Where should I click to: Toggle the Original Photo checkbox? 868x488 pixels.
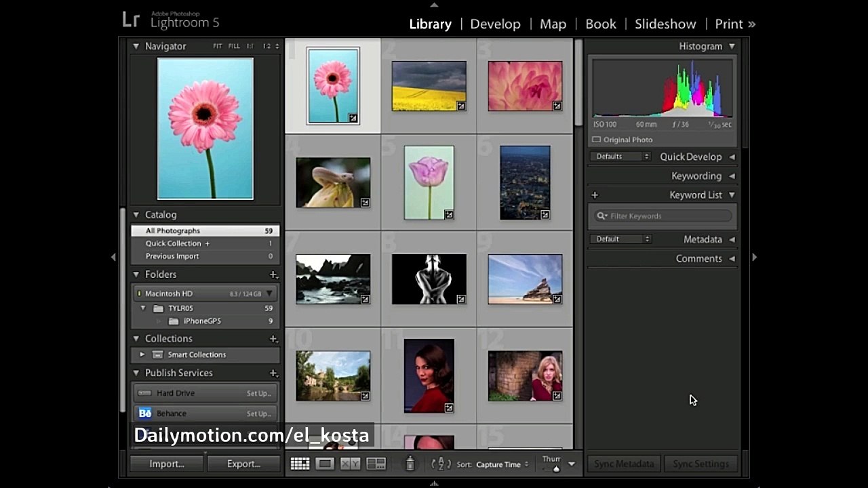(x=597, y=140)
